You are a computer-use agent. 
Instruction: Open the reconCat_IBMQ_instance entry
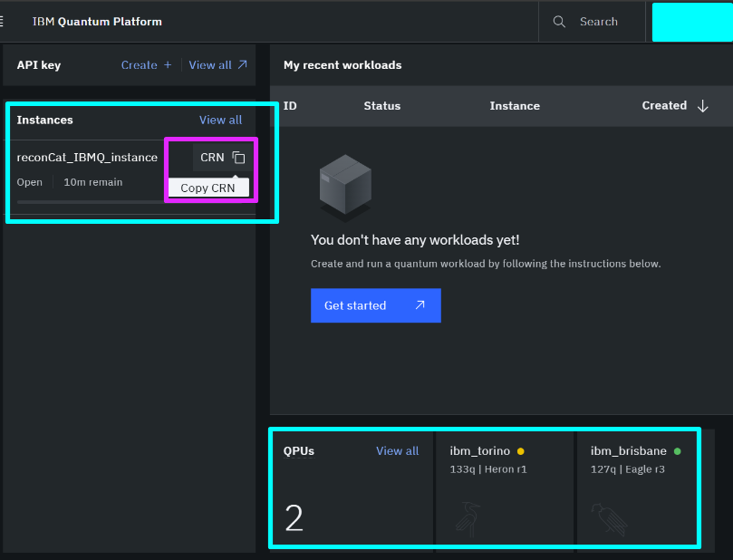(87, 158)
